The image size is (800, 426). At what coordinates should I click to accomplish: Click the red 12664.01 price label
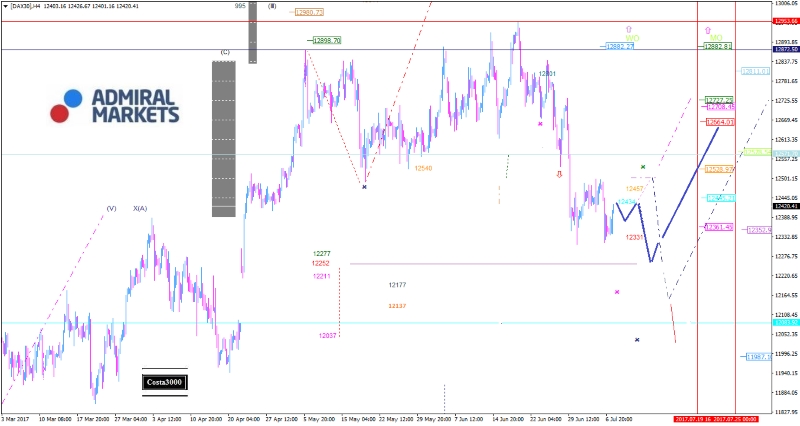tap(720, 122)
